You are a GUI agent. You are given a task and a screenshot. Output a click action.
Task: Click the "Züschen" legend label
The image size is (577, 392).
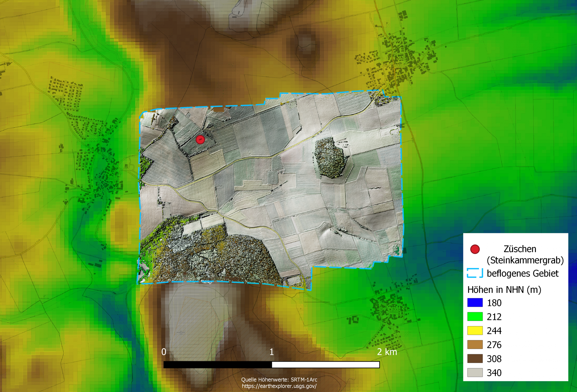[x=520, y=249]
